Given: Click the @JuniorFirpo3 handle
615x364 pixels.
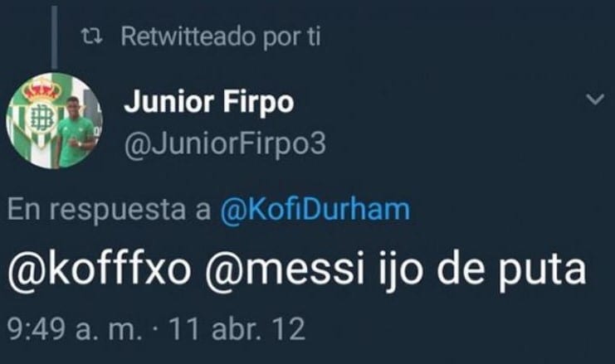Looking at the screenshot, I should [x=225, y=143].
